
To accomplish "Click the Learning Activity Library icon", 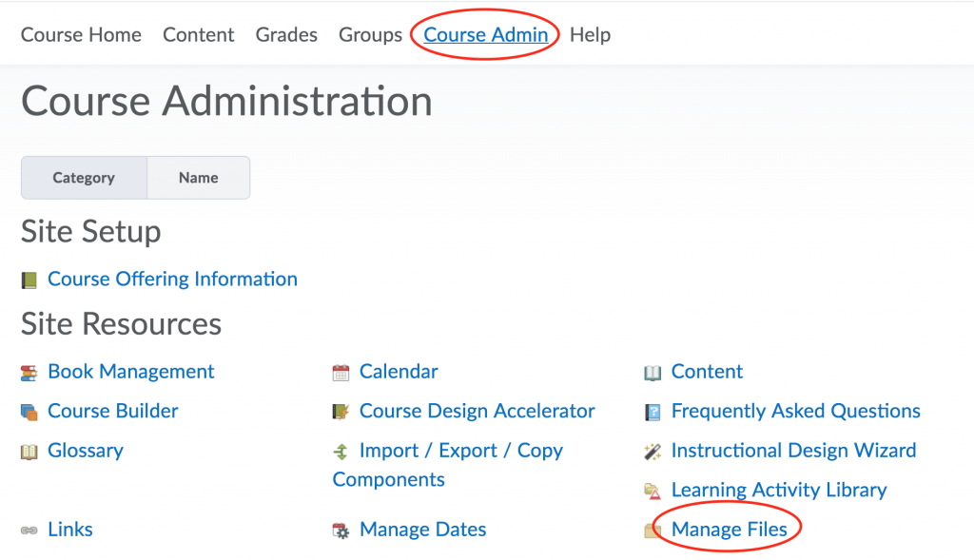I will [x=653, y=490].
